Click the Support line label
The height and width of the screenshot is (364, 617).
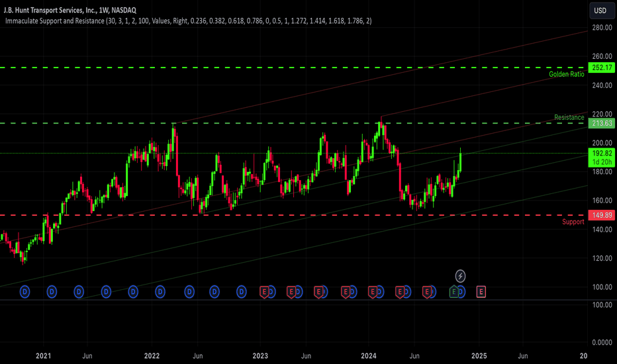click(x=573, y=222)
